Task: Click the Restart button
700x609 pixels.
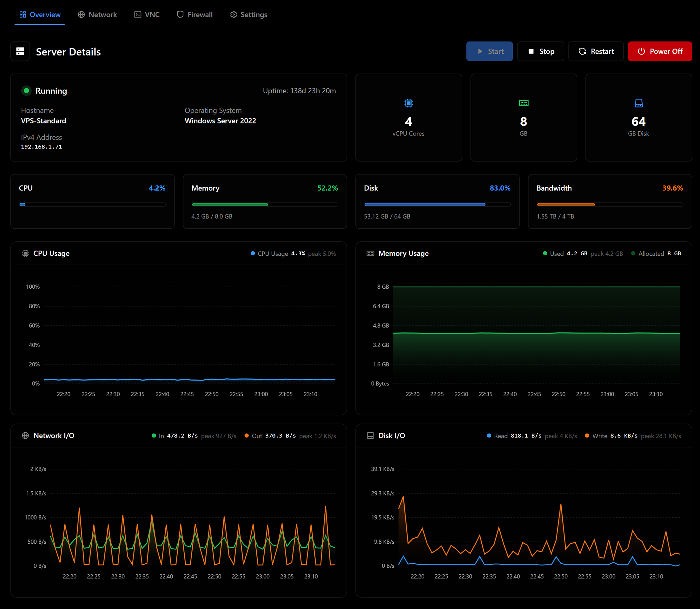Action: pos(596,51)
